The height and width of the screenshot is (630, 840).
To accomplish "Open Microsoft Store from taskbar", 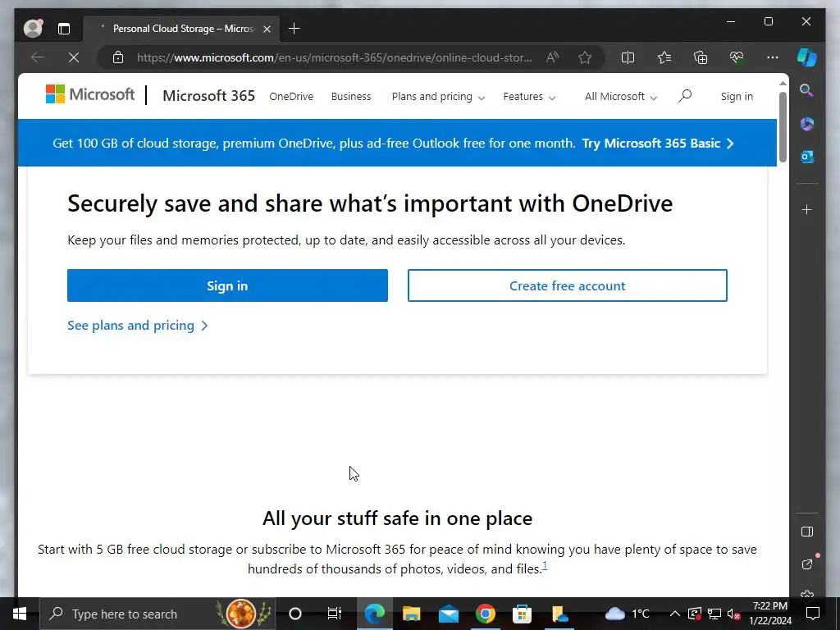I will 522,614.
